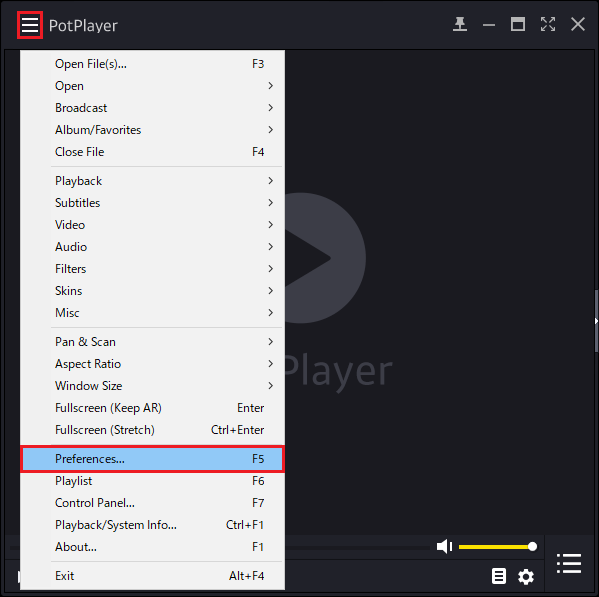Image resolution: width=599 pixels, height=597 pixels.
Task: Expand the Subtitles submenu
Action: point(152,203)
